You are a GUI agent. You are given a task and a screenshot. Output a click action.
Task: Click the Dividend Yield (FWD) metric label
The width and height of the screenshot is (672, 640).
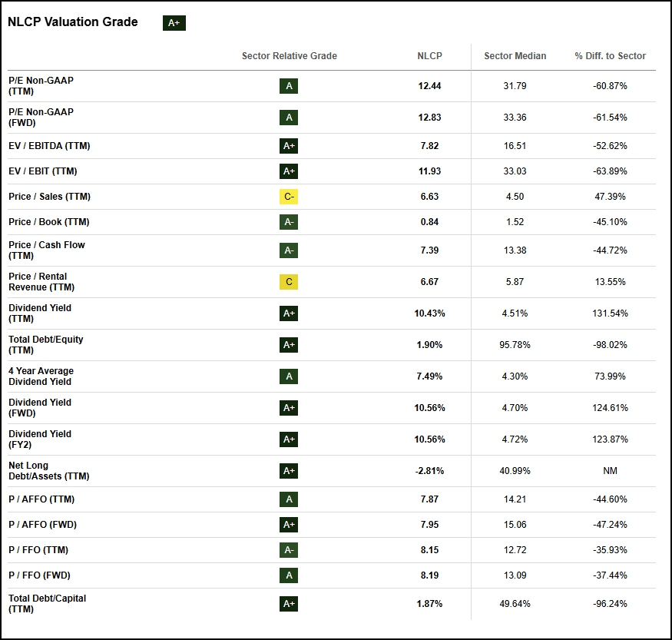pos(39,407)
